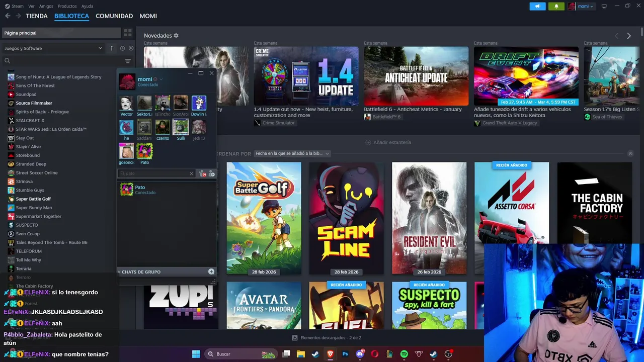This screenshot has height=362, width=644.
Task: Select Stranded Deep in library list
Action: click(31, 164)
